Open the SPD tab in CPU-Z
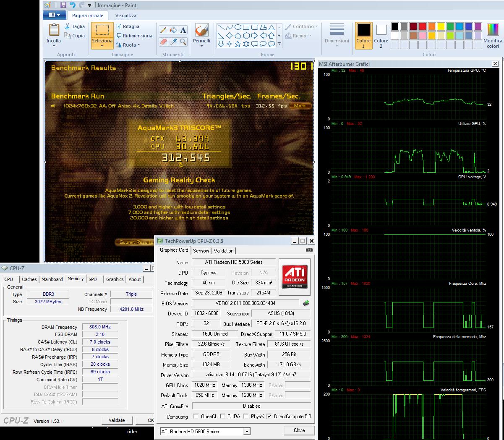This screenshot has width=504, height=440. (x=93, y=279)
